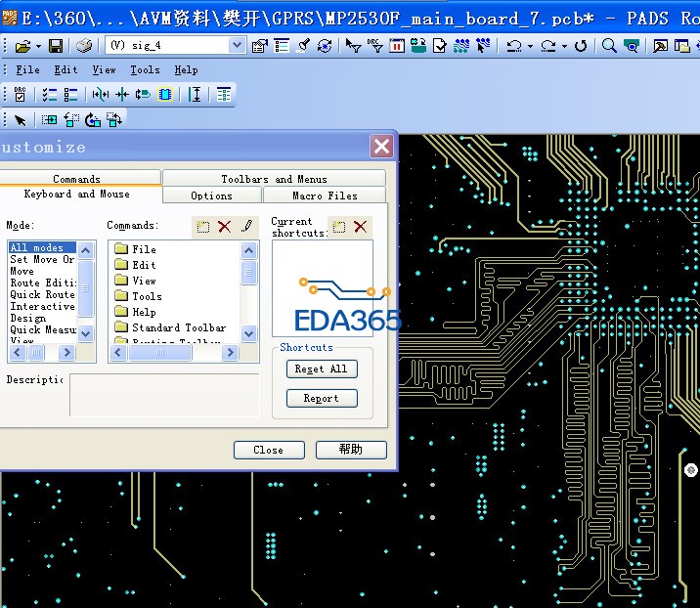Image resolution: width=700 pixels, height=608 pixels.
Task: Select the Standard Toolbar folder in Commands list
Action: (178, 327)
